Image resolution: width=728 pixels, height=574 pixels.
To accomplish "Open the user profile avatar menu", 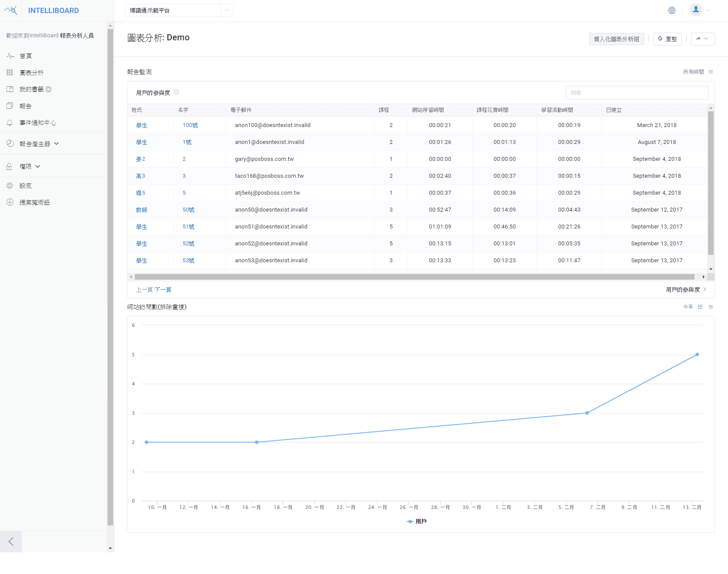I will pyautogui.click(x=696, y=10).
